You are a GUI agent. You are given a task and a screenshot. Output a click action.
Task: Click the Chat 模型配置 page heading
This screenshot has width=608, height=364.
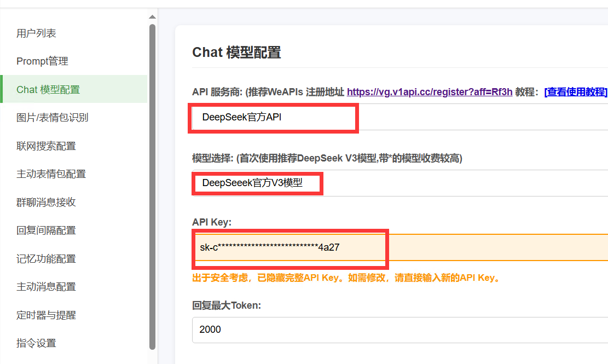pyautogui.click(x=236, y=53)
